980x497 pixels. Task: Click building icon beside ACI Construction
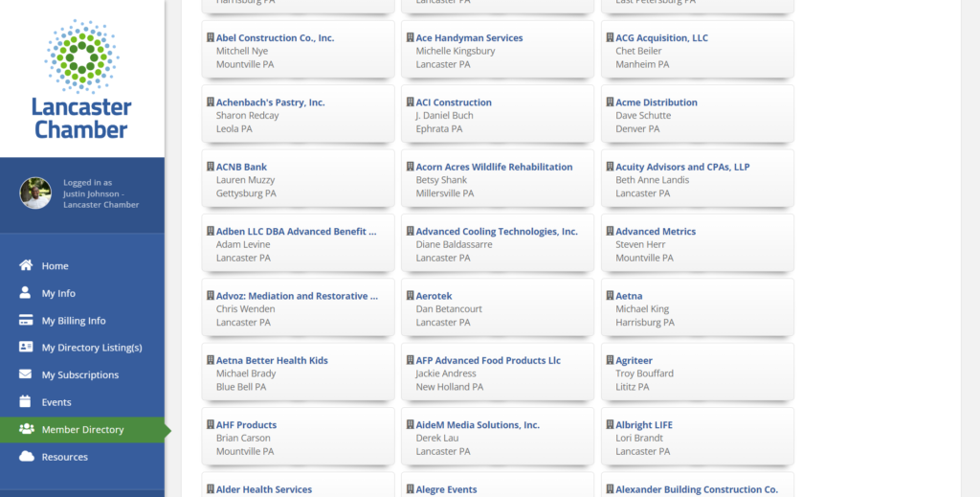[410, 102]
